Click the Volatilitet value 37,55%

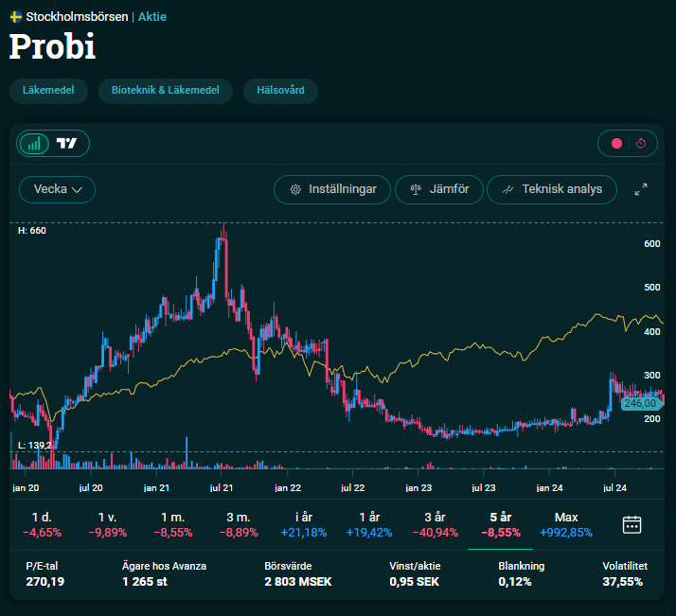click(x=623, y=582)
